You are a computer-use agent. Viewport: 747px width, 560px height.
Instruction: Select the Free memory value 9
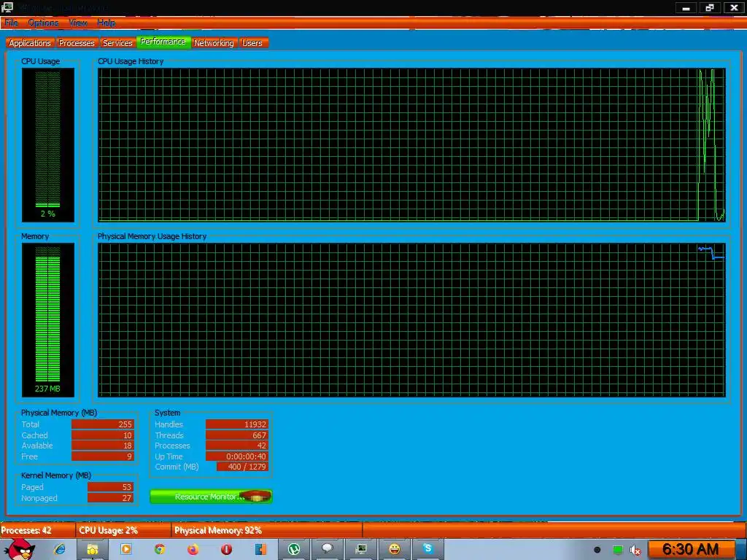pos(103,456)
